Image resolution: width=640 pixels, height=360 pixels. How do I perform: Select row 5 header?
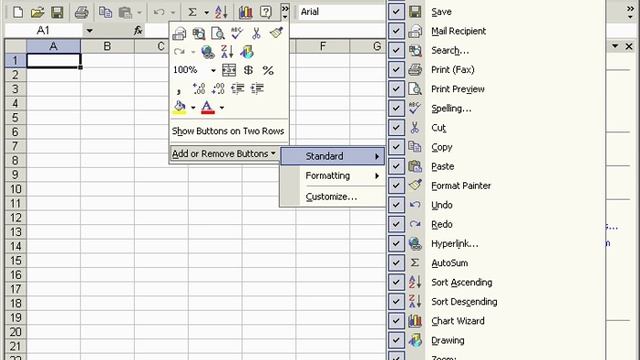(x=16, y=118)
